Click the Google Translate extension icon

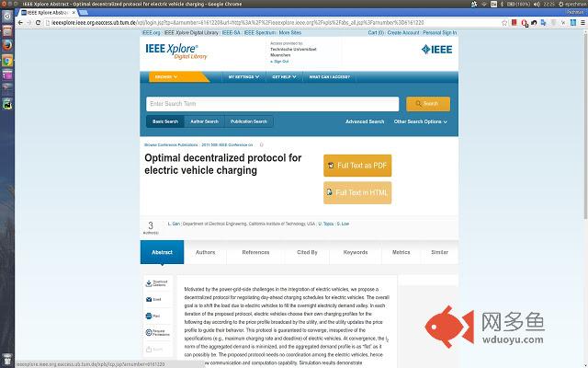point(543,23)
